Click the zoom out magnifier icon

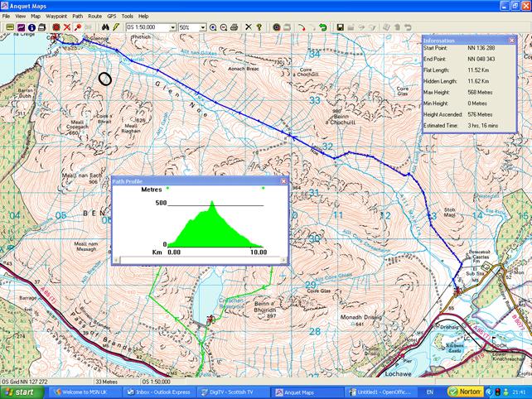tap(224, 27)
